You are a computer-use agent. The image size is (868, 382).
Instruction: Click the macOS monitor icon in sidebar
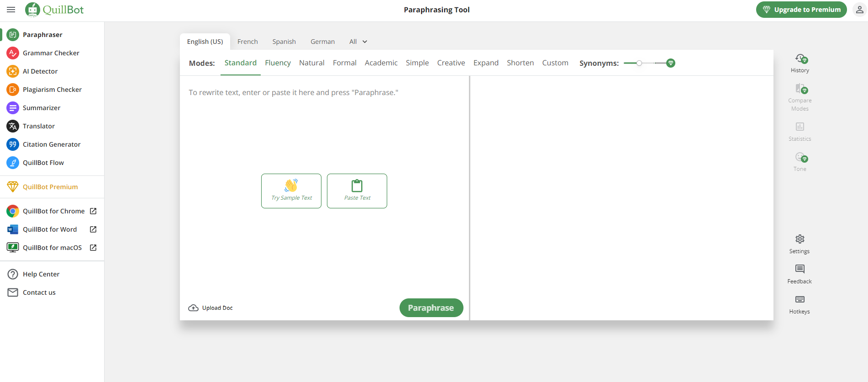point(13,248)
